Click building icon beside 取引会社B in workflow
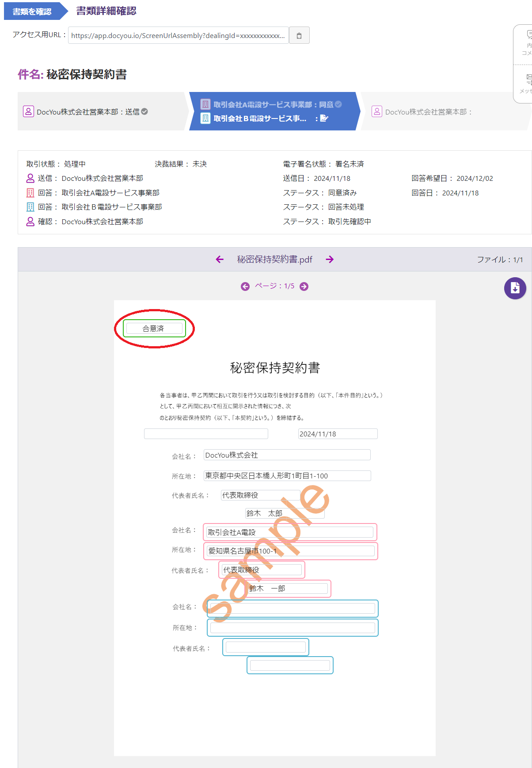Viewport: 532px width, 768px height. pyautogui.click(x=205, y=118)
